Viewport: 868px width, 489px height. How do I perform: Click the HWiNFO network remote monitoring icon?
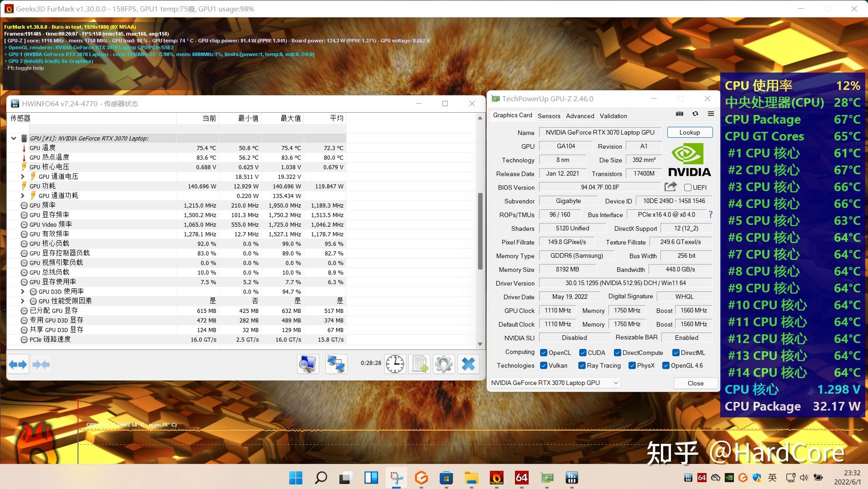point(336,364)
